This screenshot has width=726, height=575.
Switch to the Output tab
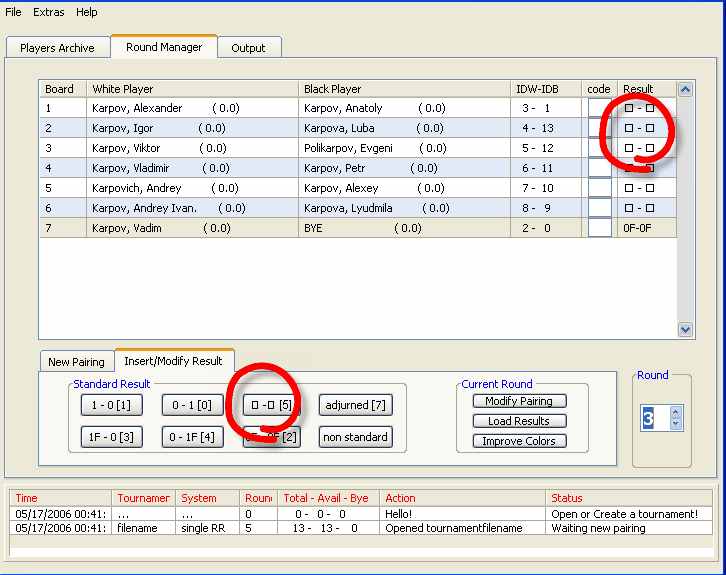click(248, 47)
